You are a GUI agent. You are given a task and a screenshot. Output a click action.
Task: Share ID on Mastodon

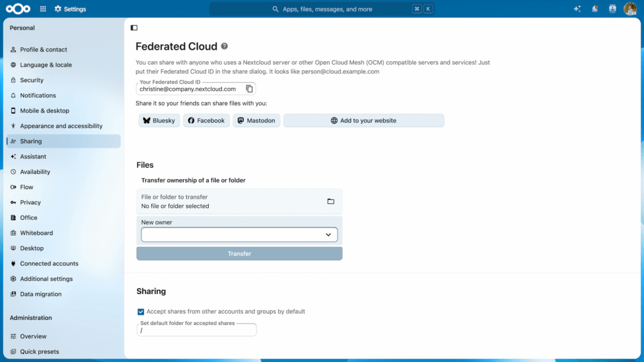(x=257, y=120)
